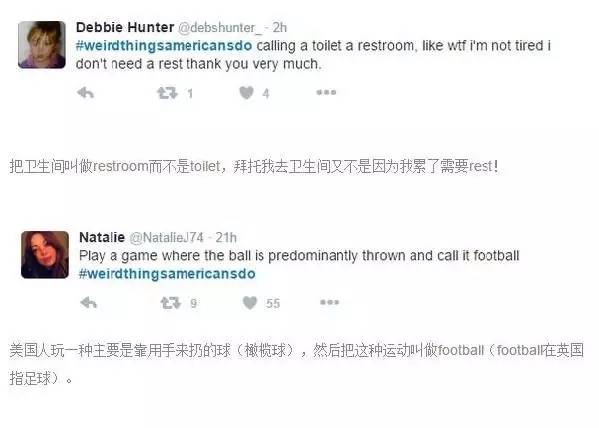Open hashtag weirdthingsamericansdo in Debbie's tweet
599x428 pixels.
point(164,46)
